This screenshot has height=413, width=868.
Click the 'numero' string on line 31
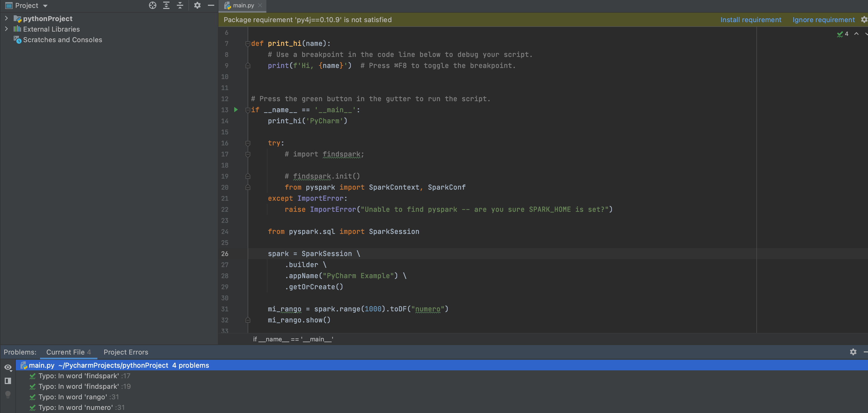[x=428, y=309]
